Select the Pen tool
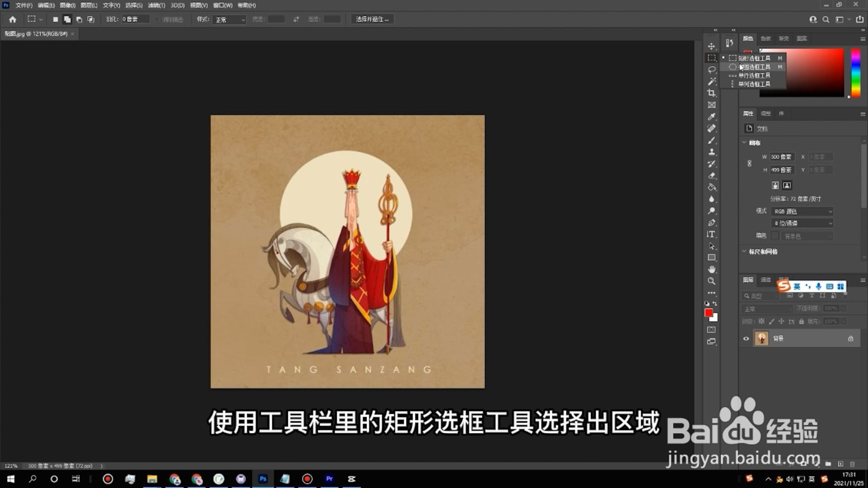 pos(711,223)
